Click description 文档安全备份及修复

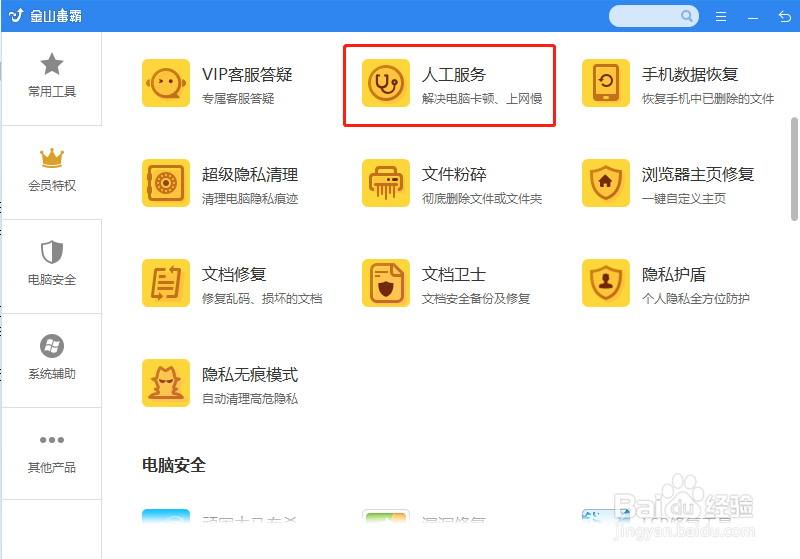476,298
